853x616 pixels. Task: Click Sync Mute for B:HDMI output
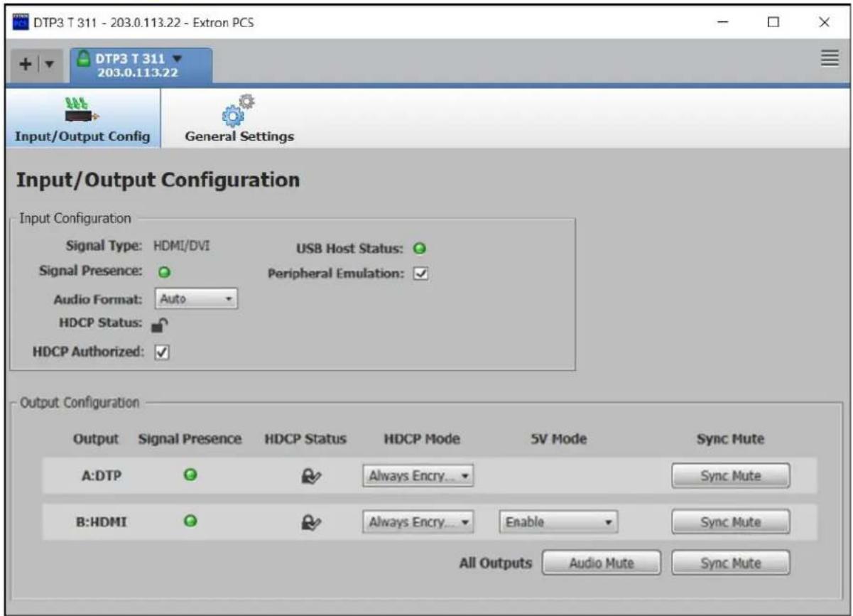pos(731,523)
